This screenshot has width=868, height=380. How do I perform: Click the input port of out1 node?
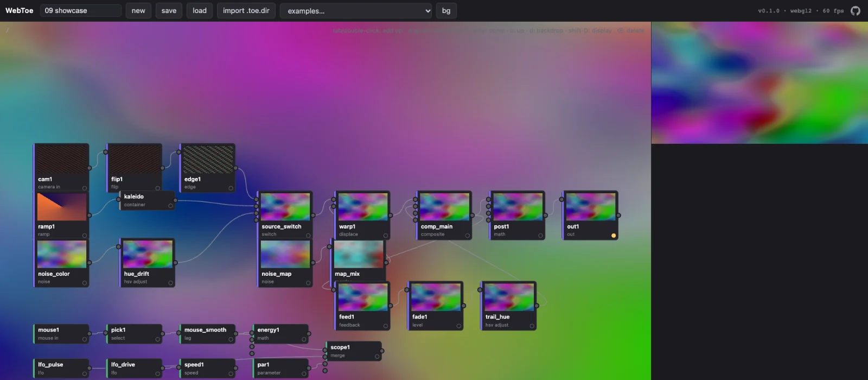pos(561,199)
